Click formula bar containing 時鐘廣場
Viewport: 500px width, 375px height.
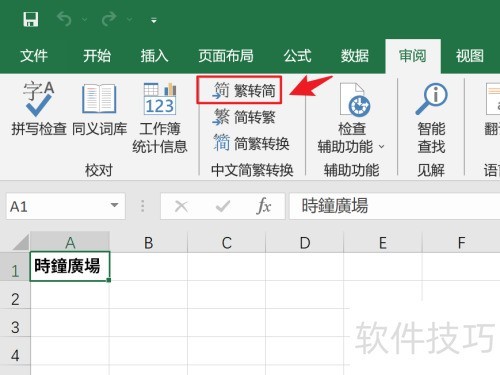(x=395, y=206)
